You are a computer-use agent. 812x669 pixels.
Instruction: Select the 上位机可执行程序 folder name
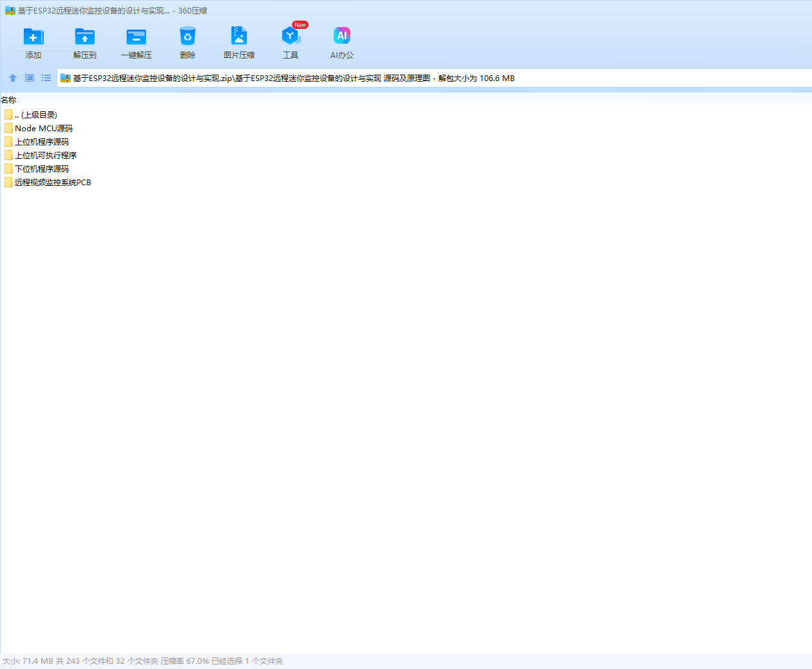(46, 156)
